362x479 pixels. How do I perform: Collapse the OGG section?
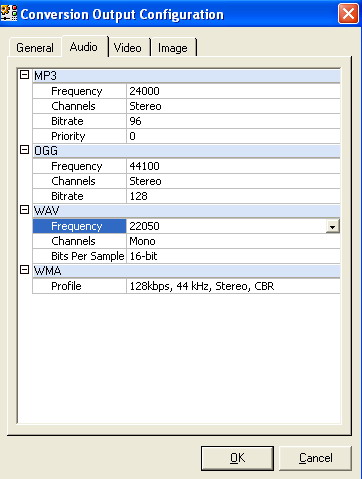(x=24, y=150)
